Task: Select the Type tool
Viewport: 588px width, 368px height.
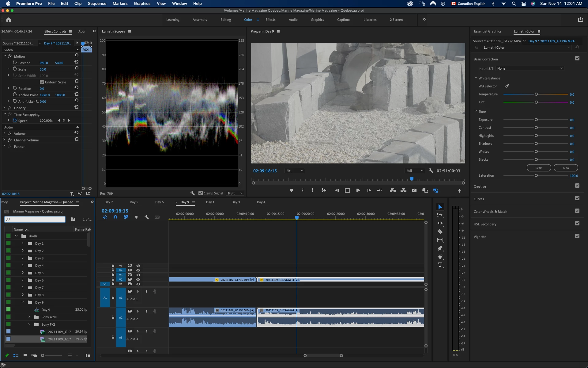Action: click(440, 265)
